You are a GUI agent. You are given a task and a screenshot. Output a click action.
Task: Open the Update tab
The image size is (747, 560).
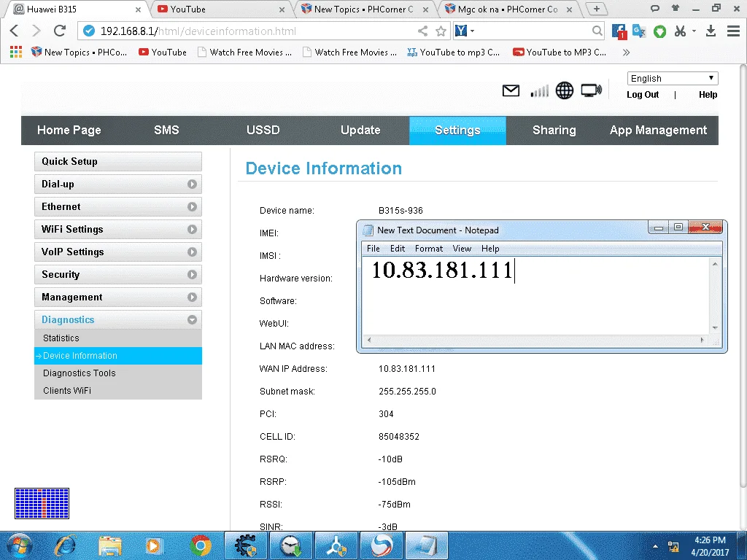(360, 130)
